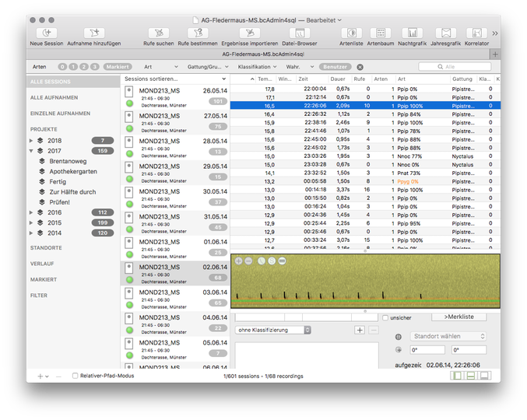
Task: Select the Apothekergarten project item
Action: click(x=73, y=171)
